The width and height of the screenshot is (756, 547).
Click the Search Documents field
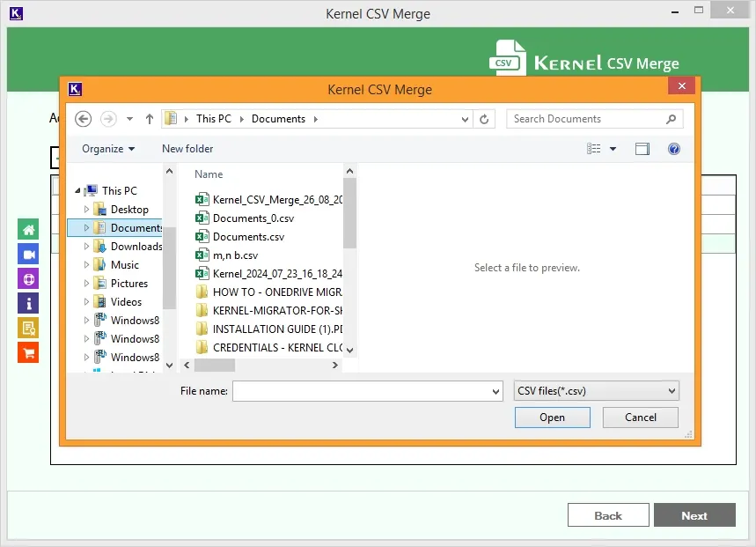point(594,119)
